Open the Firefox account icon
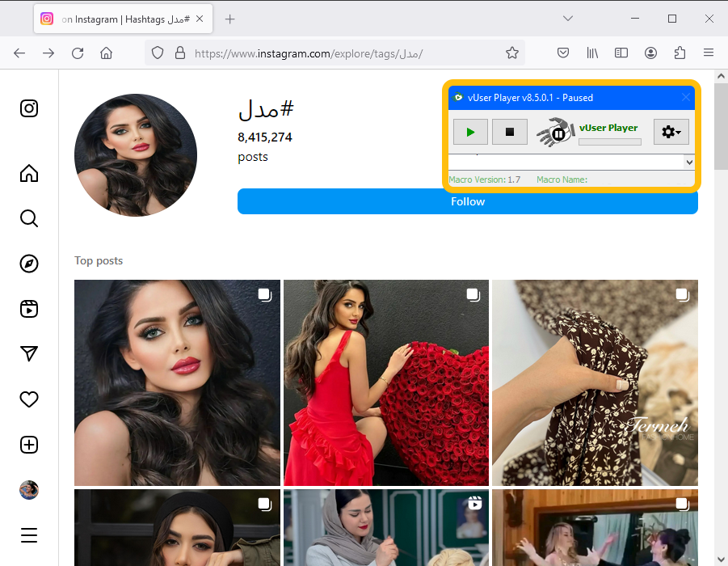728x566 pixels. 650,53
